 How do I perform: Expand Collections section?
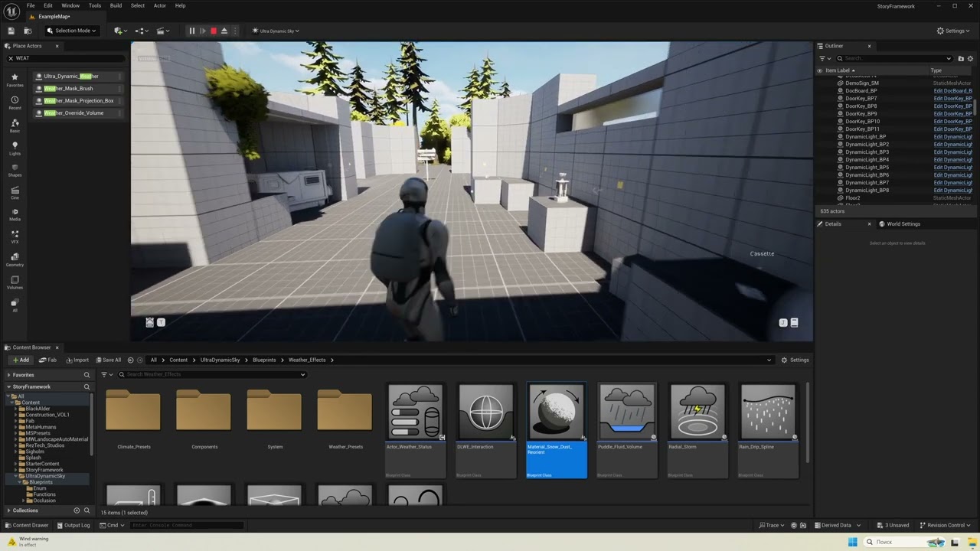click(x=9, y=510)
